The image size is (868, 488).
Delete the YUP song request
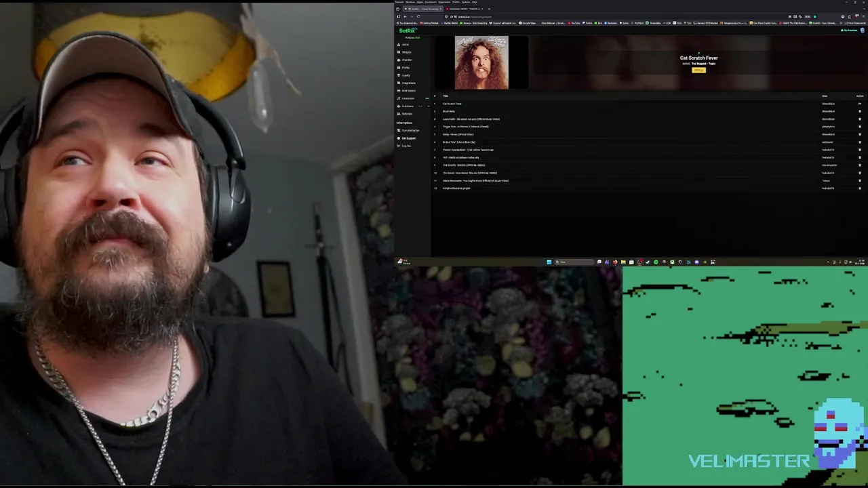click(860, 158)
